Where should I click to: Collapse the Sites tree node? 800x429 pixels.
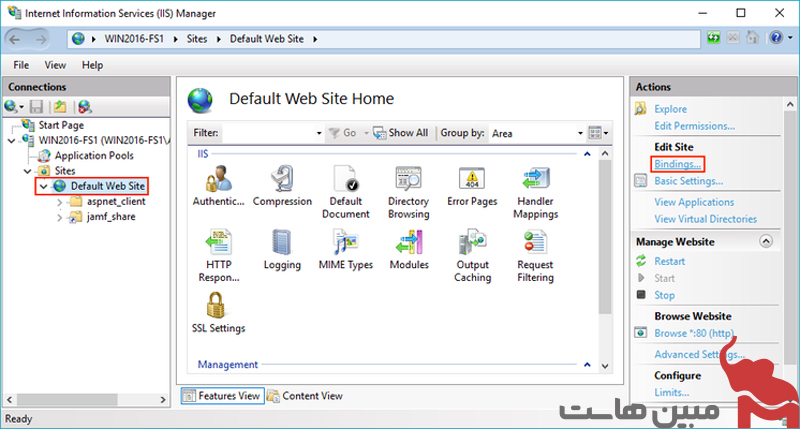tap(28, 171)
